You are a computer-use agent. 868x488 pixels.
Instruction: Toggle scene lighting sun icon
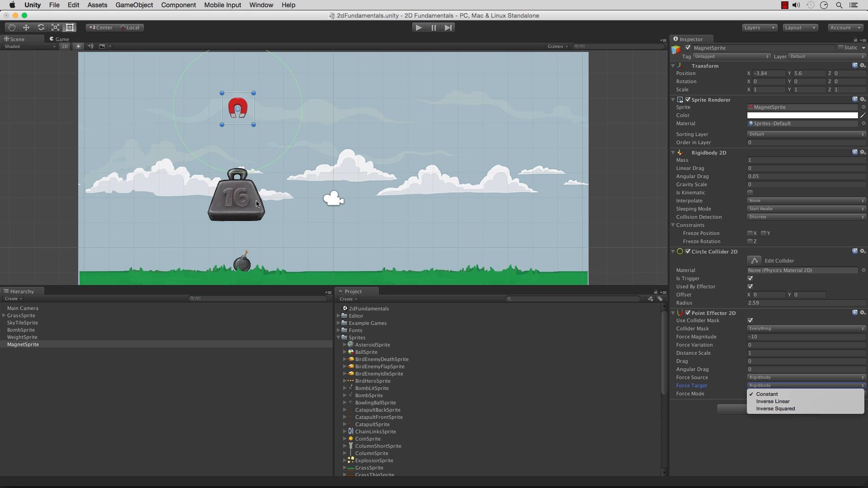click(79, 46)
